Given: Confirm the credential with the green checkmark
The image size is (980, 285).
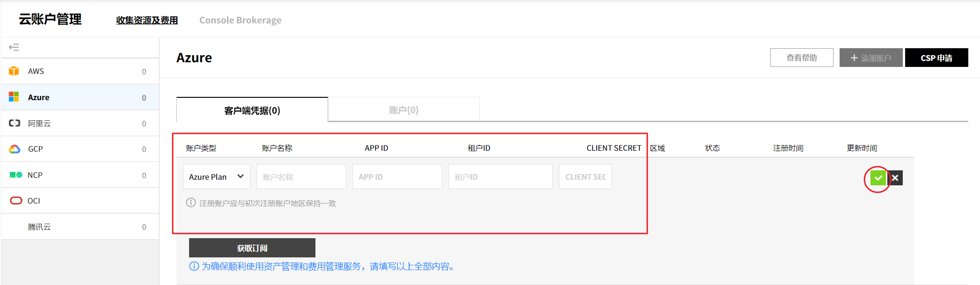Looking at the screenshot, I should point(878,178).
